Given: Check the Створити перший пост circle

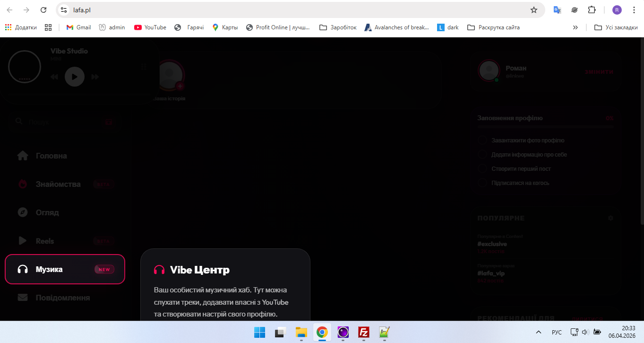Looking at the screenshot, I should (x=482, y=169).
